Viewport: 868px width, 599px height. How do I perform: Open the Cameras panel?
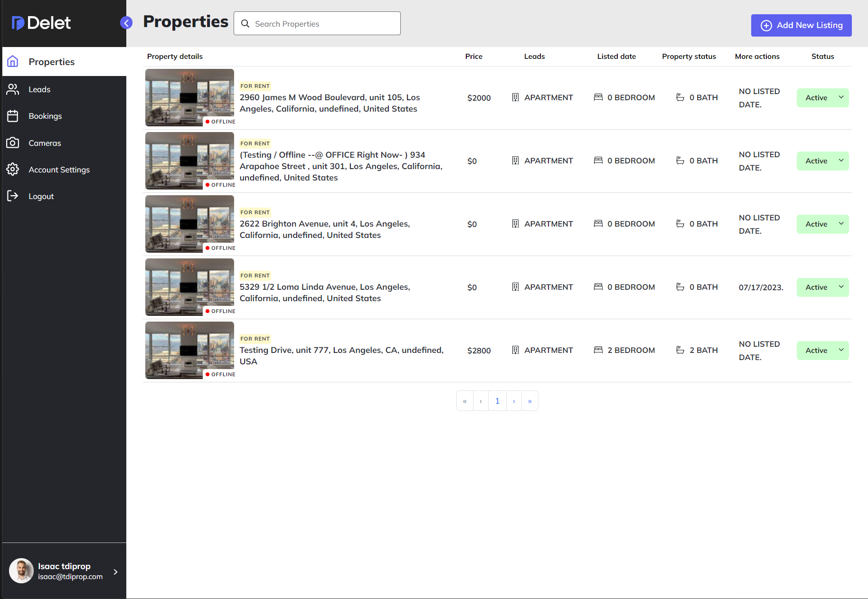45,143
